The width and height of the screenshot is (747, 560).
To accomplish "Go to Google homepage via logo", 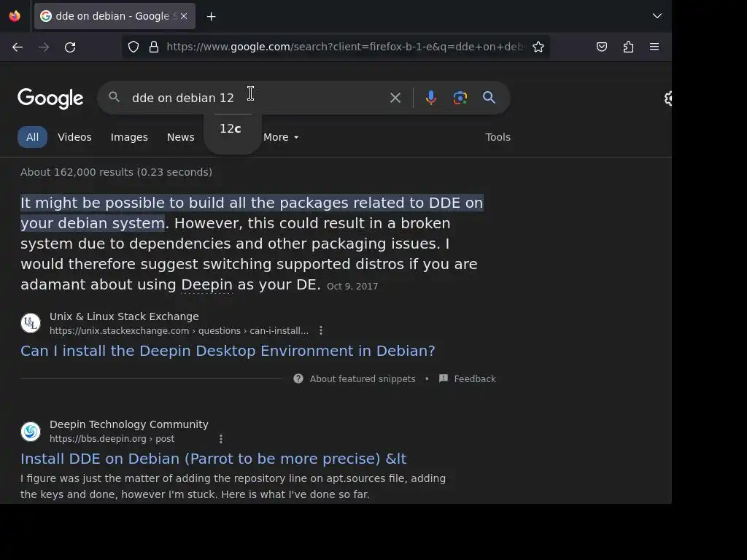I will [50, 98].
